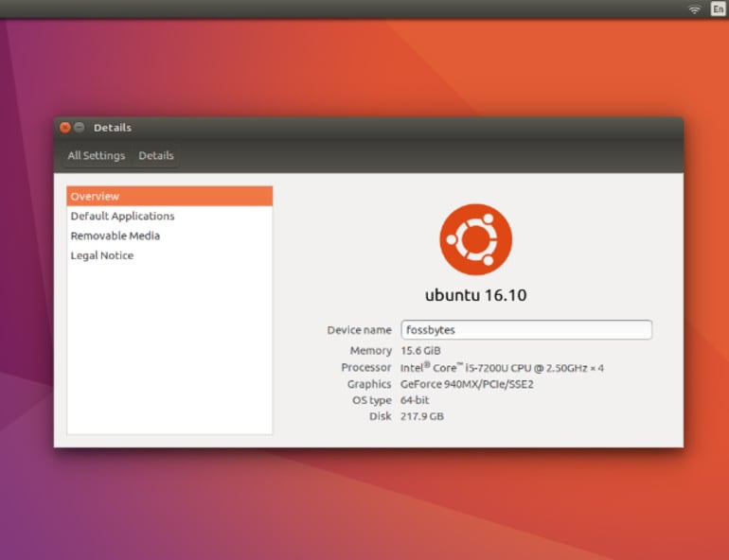Select Overview in the sidebar

[169, 196]
